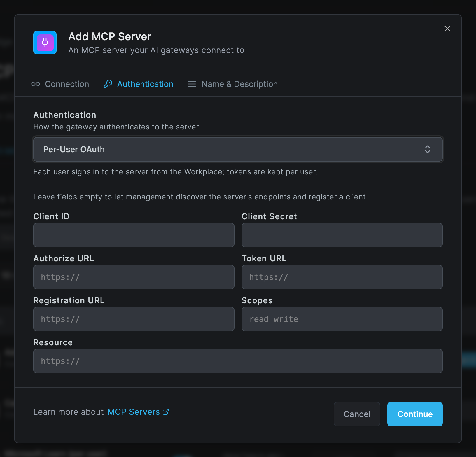Close the Add MCP Server dialog
476x457 pixels.
447,29
